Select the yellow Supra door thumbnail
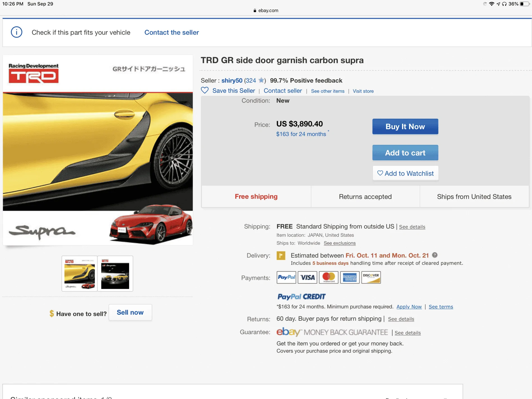This screenshot has height=399, width=532. pos(80,273)
